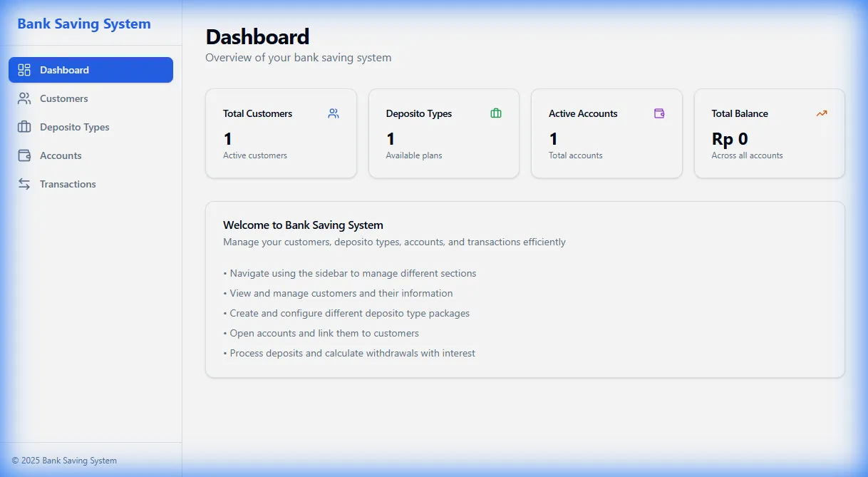Click the Active Accounts card

(606, 133)
